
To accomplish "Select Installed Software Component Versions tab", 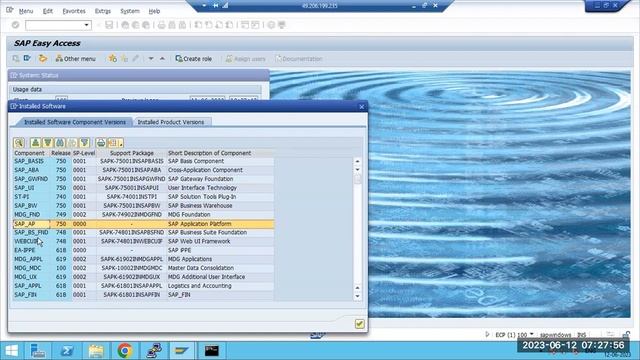I will coord(75,122).
